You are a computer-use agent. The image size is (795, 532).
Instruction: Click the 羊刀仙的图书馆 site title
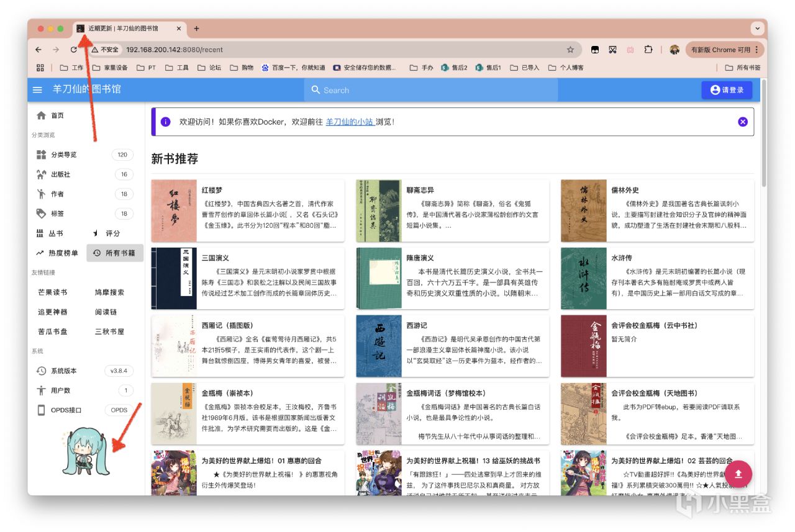coord(87,89)
